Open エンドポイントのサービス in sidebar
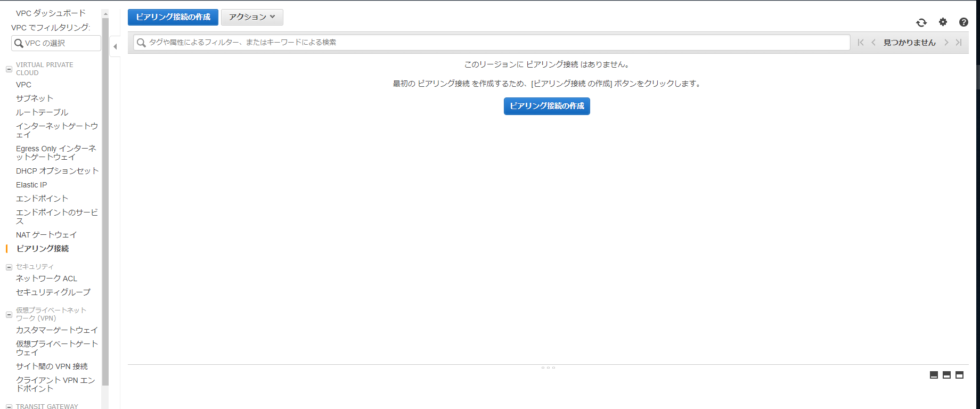The height and width of the screenshot is (409, 980). point(57,217)
